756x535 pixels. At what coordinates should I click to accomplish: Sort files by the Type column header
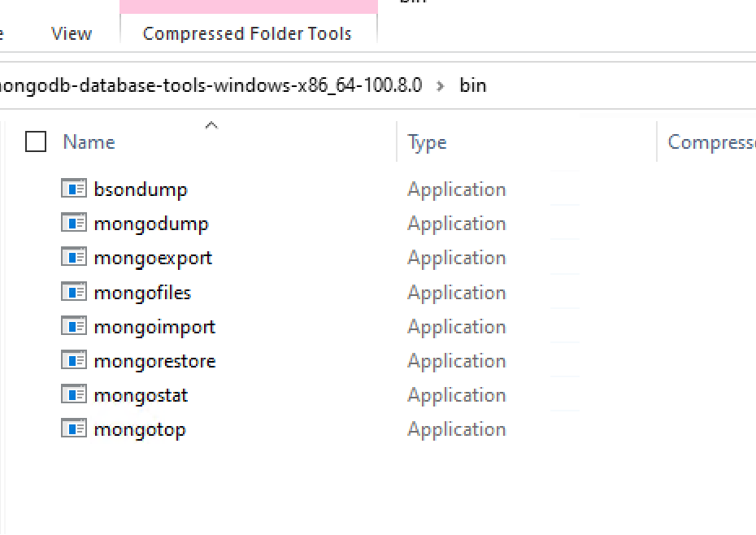pyautogui.click(x=428, y=142)
